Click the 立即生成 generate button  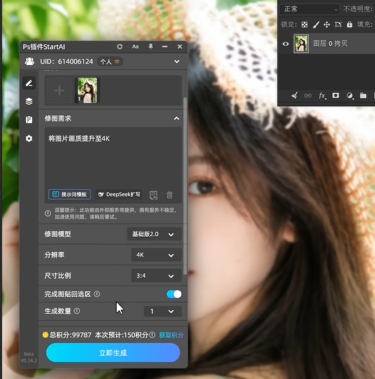(113, 353)
